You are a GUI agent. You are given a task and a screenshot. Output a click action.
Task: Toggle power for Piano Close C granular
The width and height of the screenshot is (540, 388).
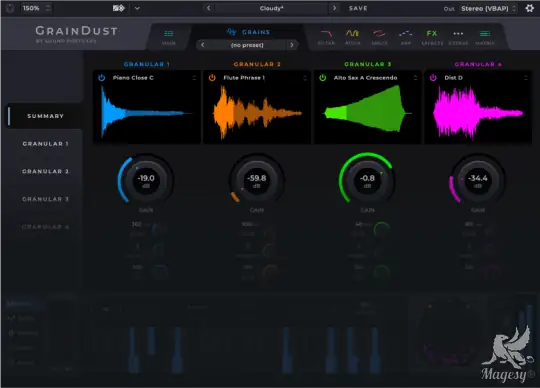point(102,78)
